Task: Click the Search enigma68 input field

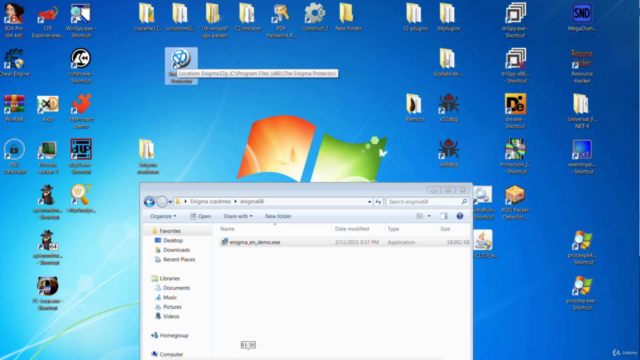Action: click(x=427, y=202)
